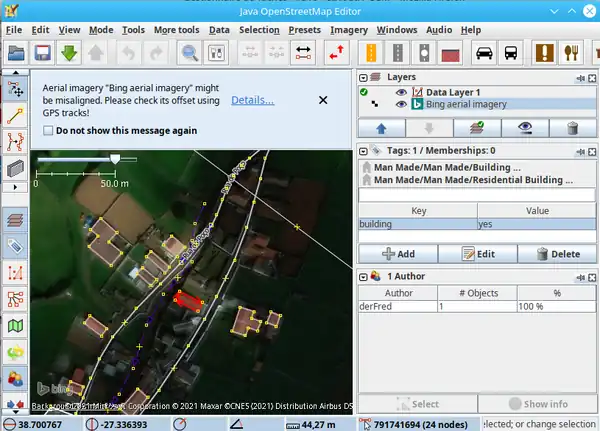Click the bus preset icon
Image resolution: width=600 pixels, height=431 pixels.
(510, 52)
